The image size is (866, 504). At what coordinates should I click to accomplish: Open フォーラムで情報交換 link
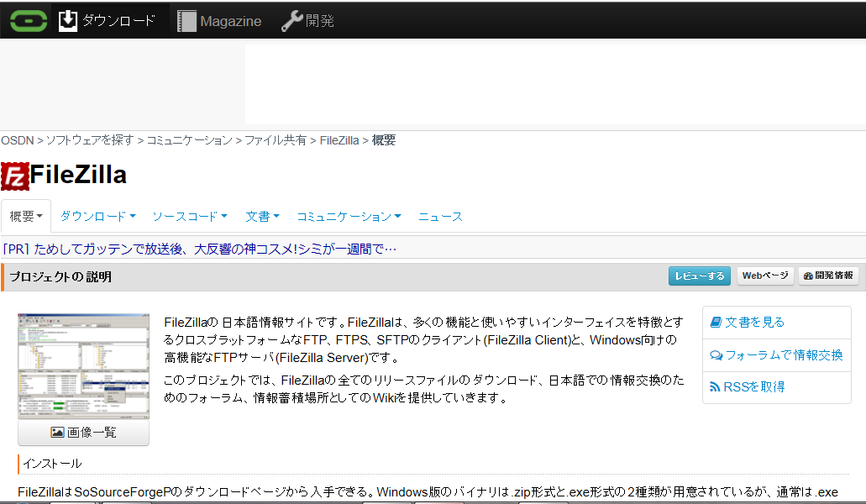tap(776, 354)
